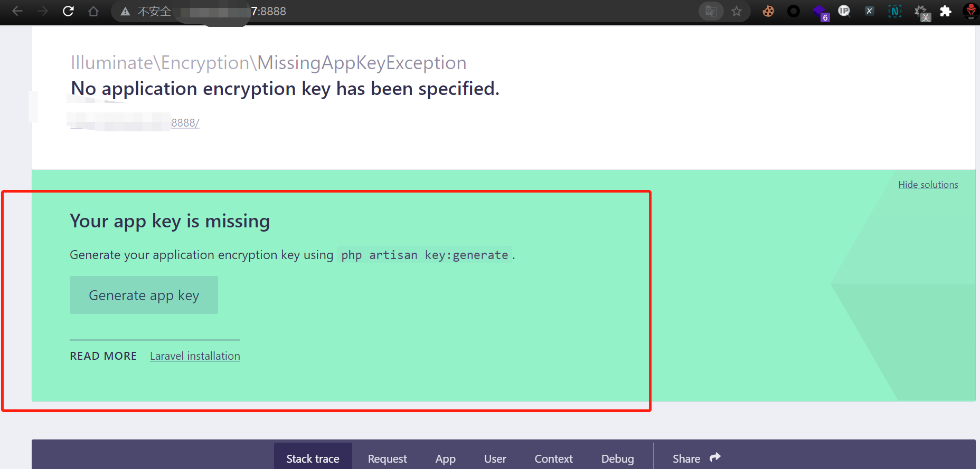Open the grey gear extension marked off
The width and height of the screenshot is (980, 469).
pos(922,13)
